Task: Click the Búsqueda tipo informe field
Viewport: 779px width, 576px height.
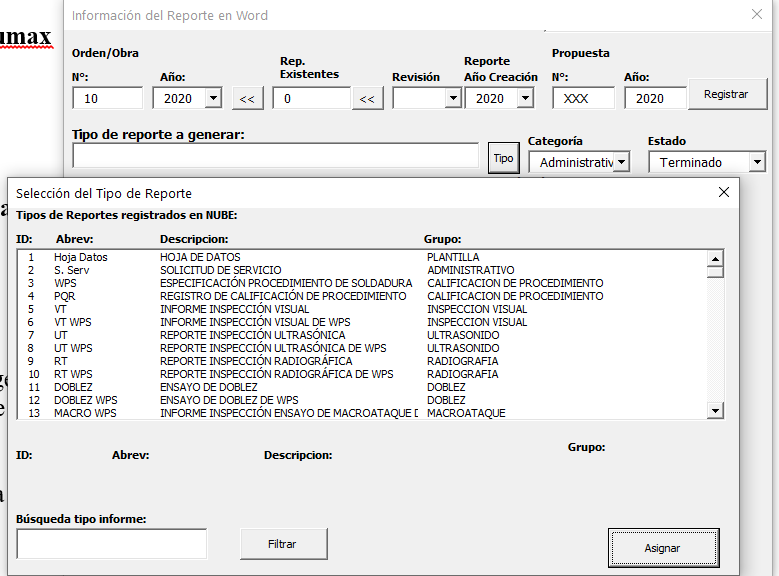Action: point(111,544)
